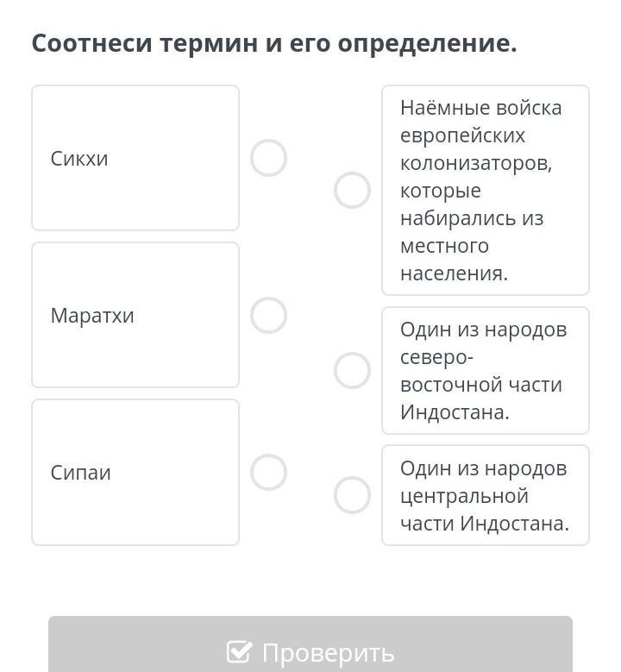The height and width of the screenshot is (672, 621).
Task: Select the radio circle next to Сикхи
Action: tap(268, 158)
